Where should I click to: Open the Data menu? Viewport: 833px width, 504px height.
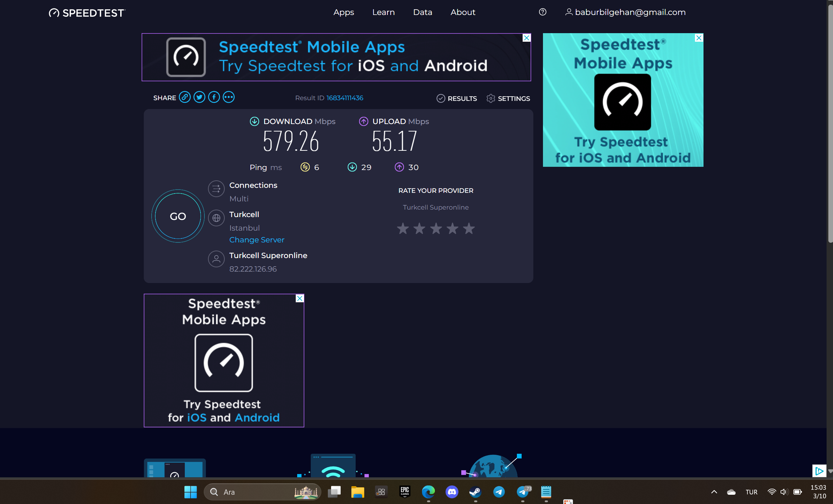pos(422,12)
